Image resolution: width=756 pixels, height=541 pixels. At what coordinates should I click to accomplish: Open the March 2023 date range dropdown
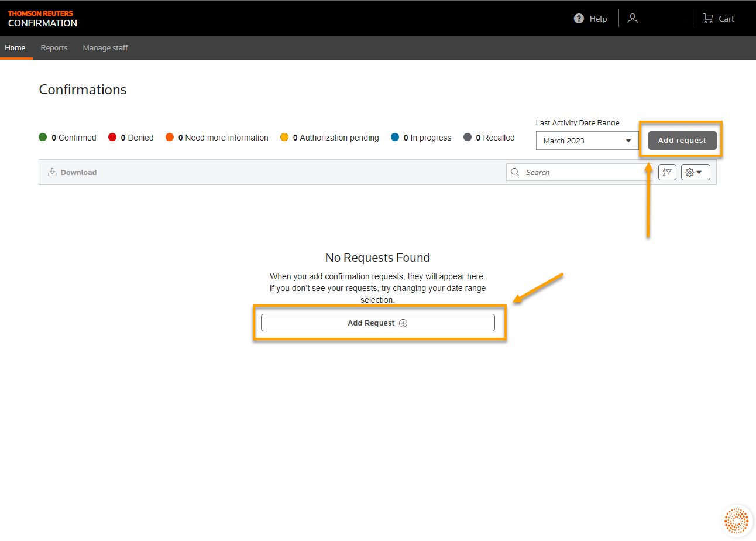click(x=587, y=141)
